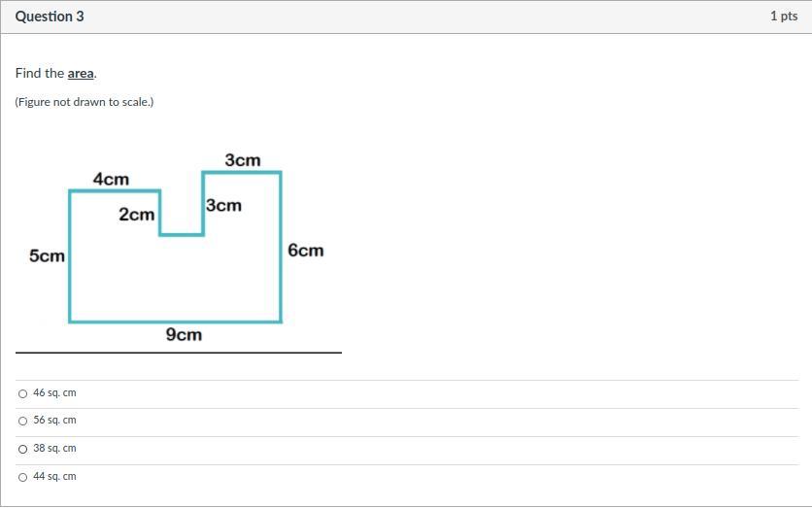
Task: Click the "Find the" prompt text
Action: [x=40, y=74]
